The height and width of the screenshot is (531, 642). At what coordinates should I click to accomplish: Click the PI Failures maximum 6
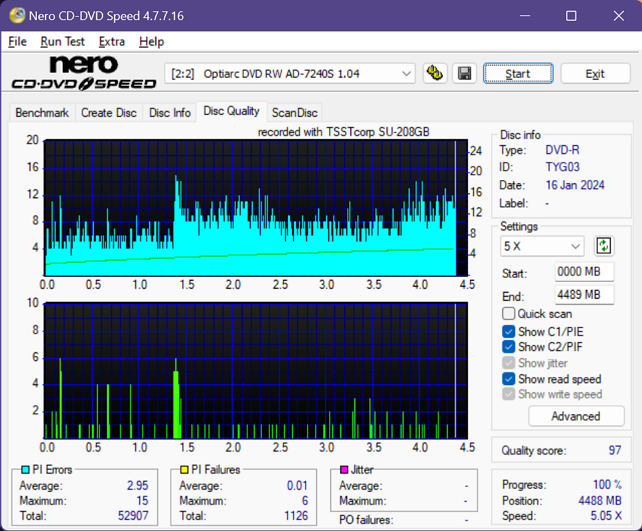[305, 500]
